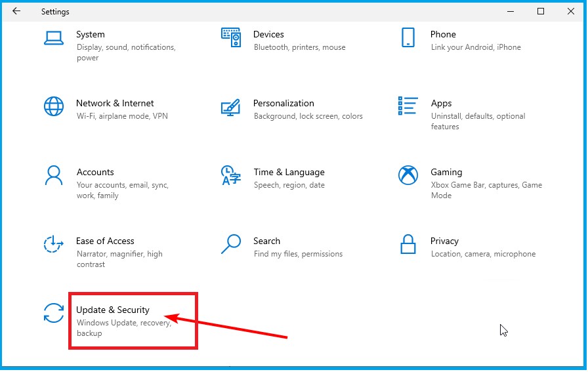This screenshot has height=372, width=588.
Task: Open Network & Internet settings heading
Action: [115, 103]
